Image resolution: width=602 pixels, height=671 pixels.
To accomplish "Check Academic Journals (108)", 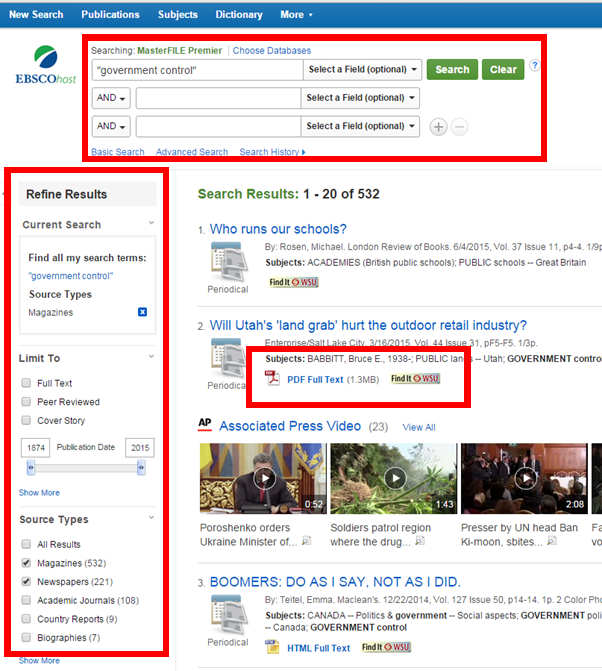I will click(26, 600).
